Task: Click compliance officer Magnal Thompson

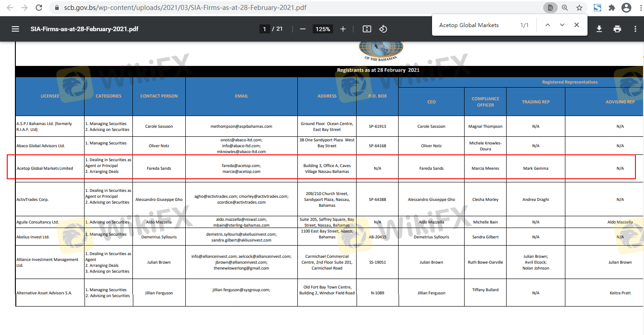Action: 485,126
